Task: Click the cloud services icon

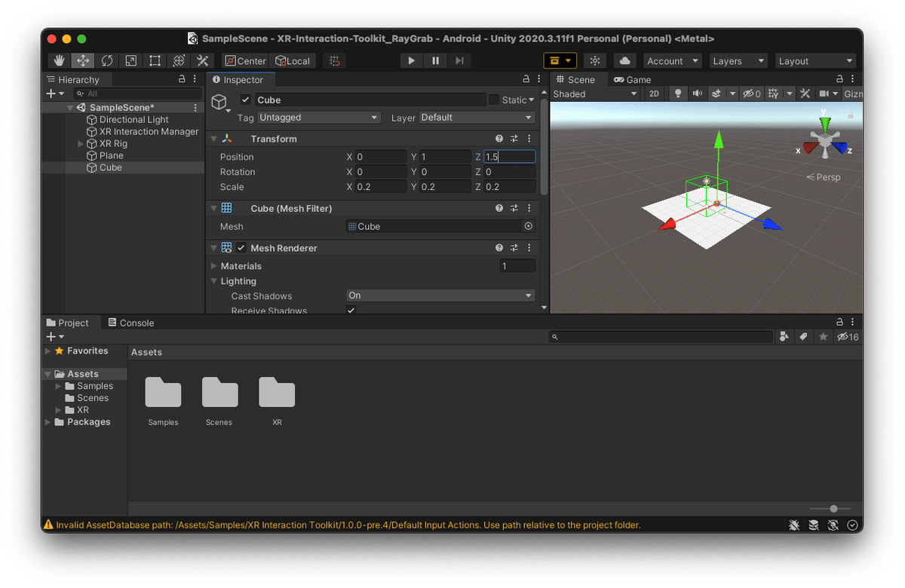Action: 624,61
